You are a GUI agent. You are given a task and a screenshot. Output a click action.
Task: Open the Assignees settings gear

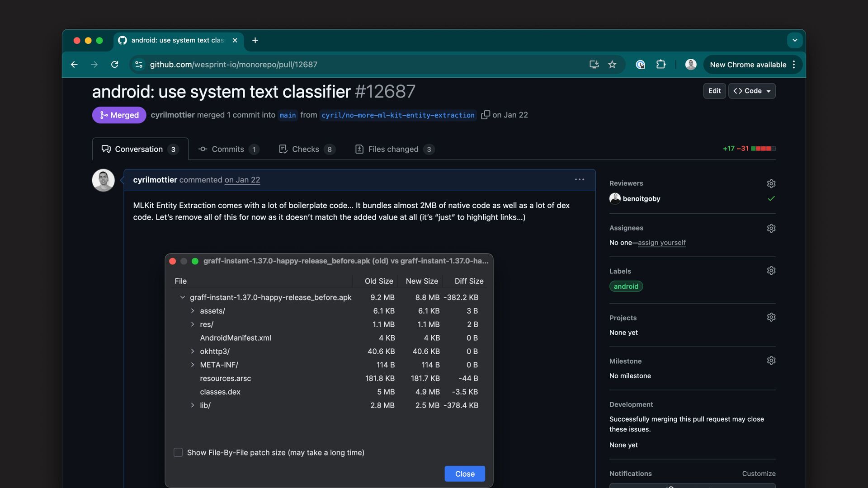point(771,228)
